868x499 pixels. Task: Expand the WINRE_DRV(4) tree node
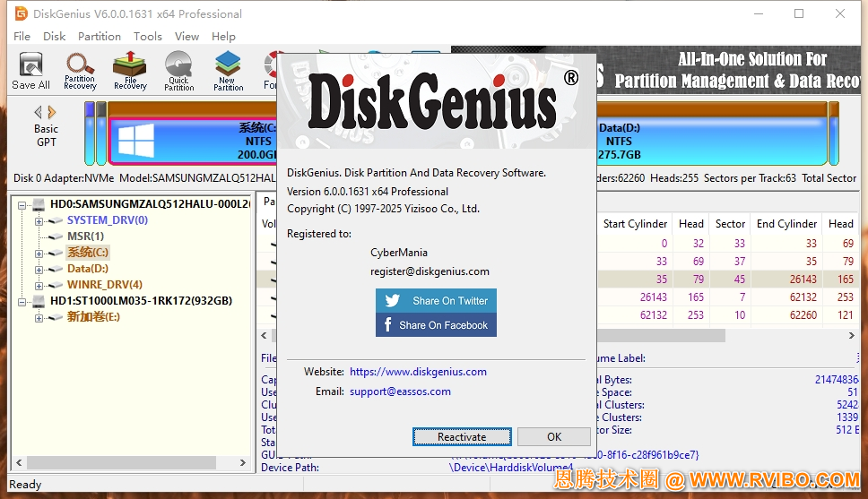(39, 286)
